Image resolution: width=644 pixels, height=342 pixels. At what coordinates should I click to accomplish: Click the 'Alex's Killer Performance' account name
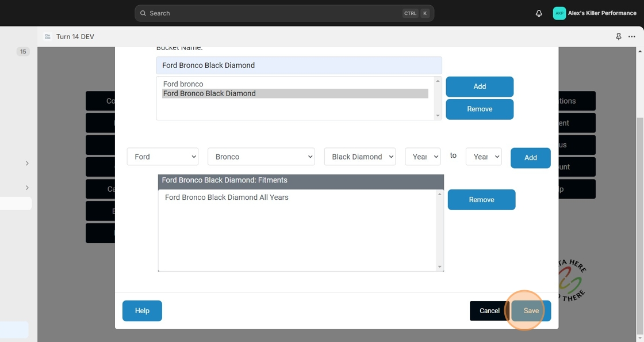[602, 13]
